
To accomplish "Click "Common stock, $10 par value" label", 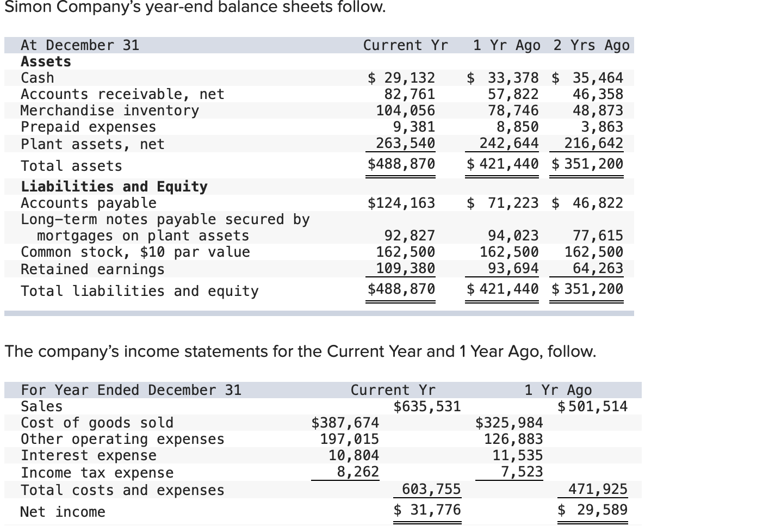I will pyautogui.click(x=135, y=252).
